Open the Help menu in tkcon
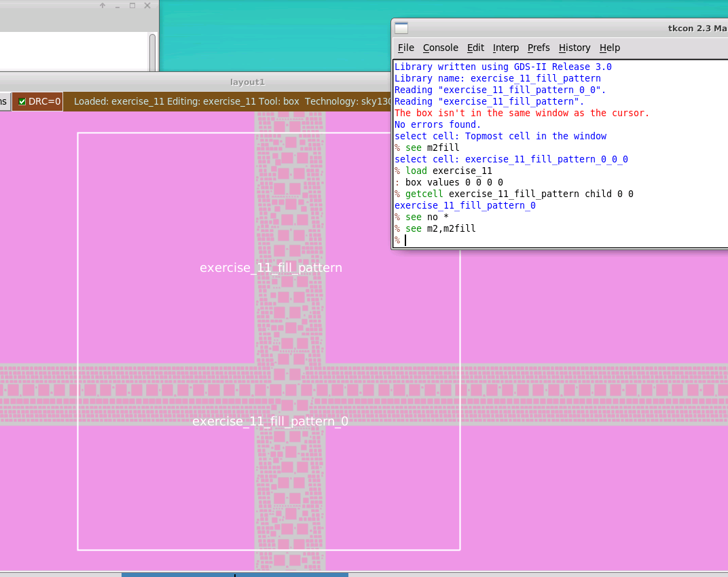 point(610,48)
